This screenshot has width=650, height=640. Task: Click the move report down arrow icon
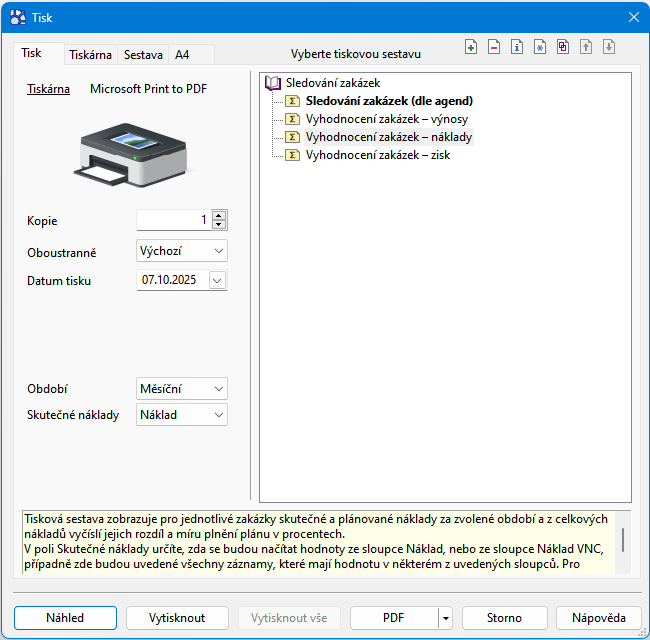[x=608, y=47]
